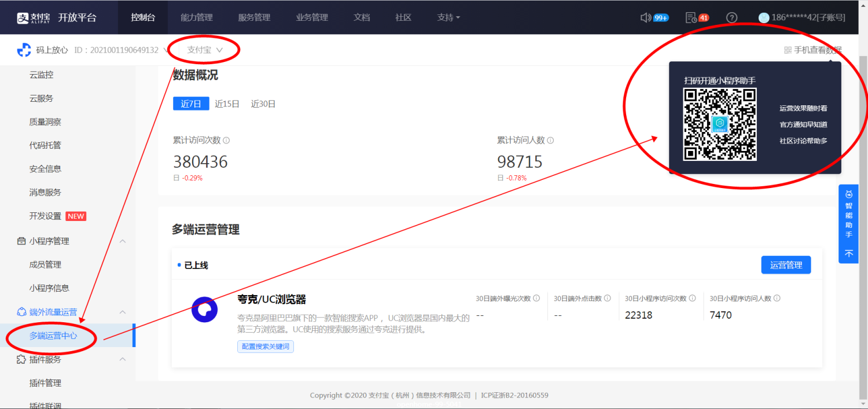The image size is (868, 409).
Task: Open 代码托管 in the sidebar
Action: point(45,145)
